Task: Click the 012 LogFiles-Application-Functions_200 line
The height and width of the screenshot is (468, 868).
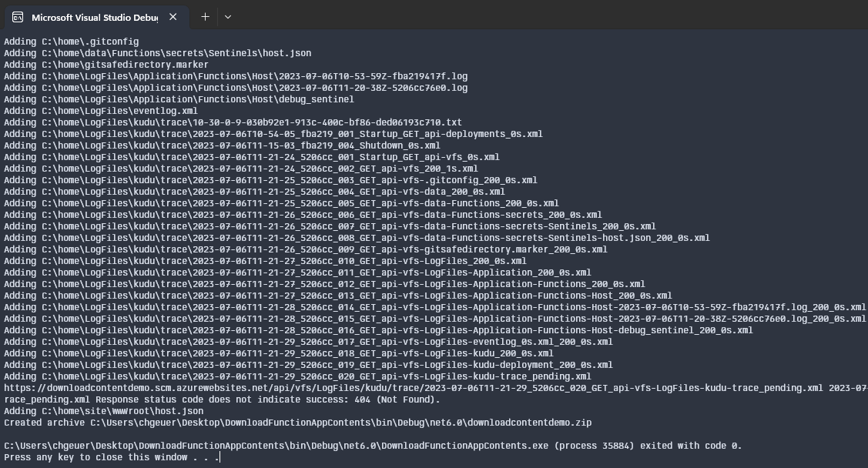Action: click(x=325, y=286)
